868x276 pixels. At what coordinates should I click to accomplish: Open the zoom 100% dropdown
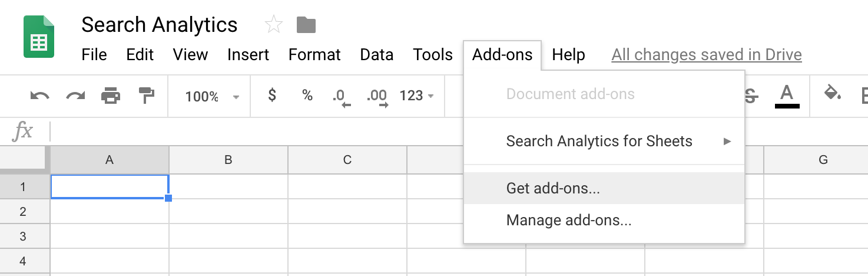coord(212,96)
